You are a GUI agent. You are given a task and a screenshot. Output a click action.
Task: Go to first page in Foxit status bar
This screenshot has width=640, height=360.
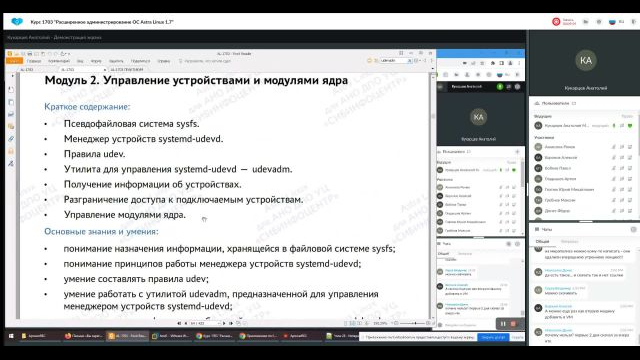click(x=179, y=323)
